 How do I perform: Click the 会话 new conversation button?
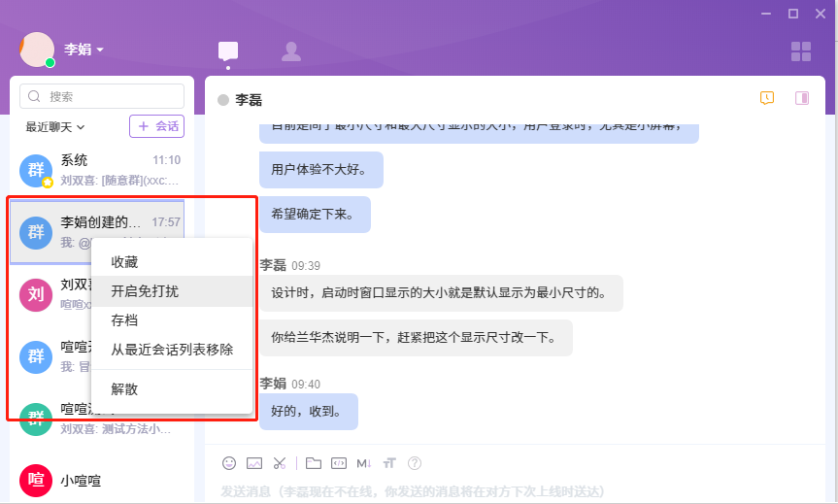click(156, 126)
